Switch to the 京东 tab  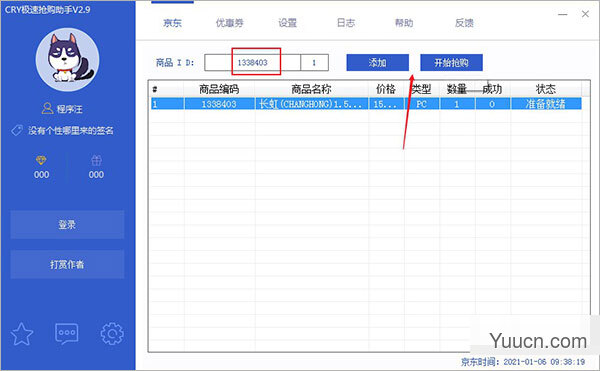[x=172, y=23]
